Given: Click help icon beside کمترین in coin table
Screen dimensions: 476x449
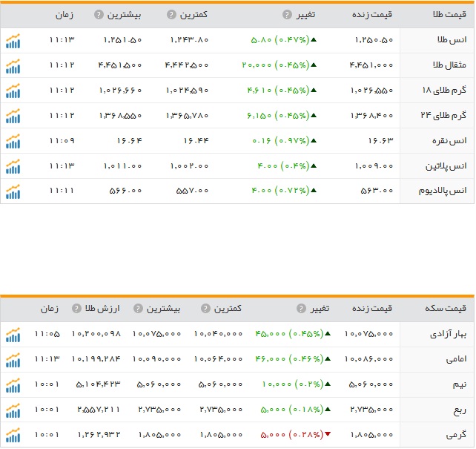Looking at the screenshot, I should (x=205, y=308).
